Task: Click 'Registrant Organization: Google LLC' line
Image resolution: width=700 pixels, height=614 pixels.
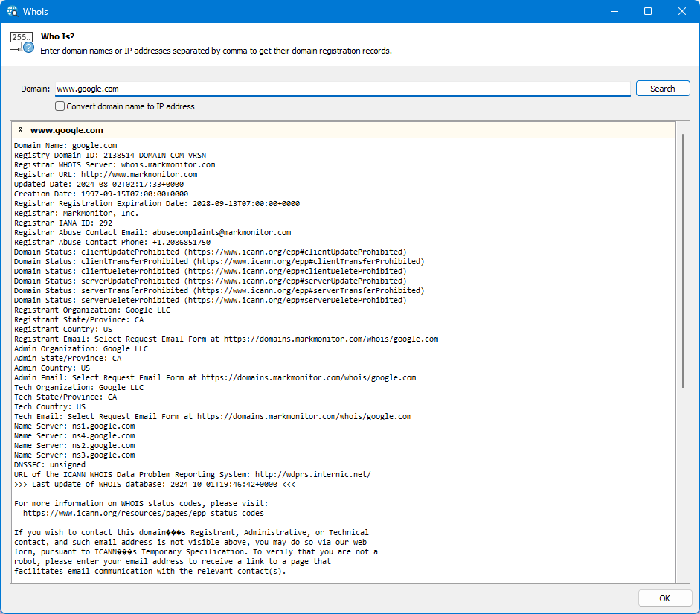Action: point(92,310)
